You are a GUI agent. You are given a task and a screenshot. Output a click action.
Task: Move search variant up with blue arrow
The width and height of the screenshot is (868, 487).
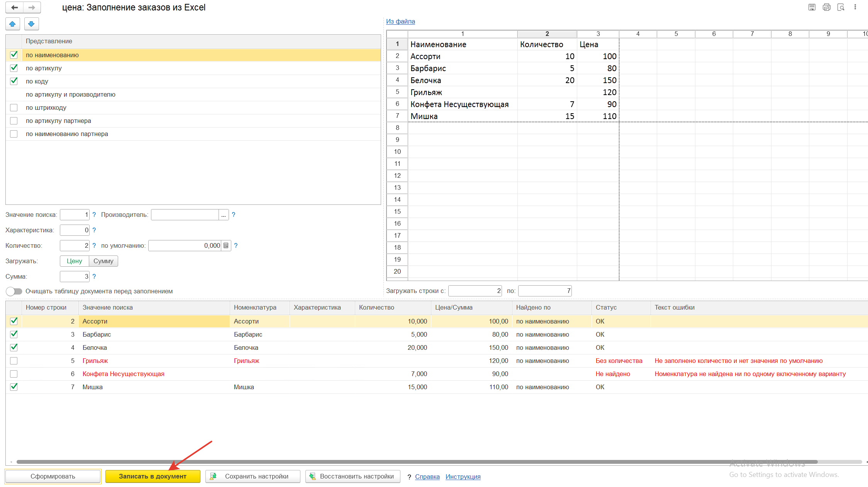click(13, 24)
